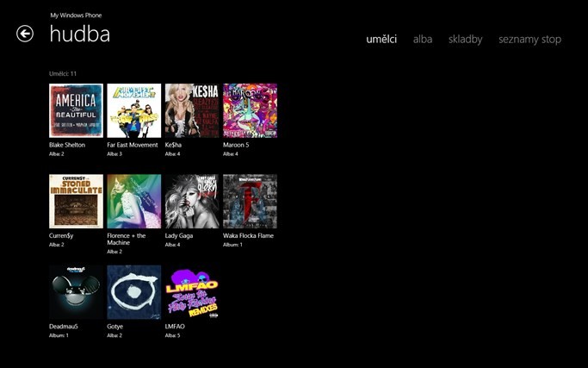This screenshot has height=368, width=588.
Task: Switch to the skladby tab
Action: coord(465,40)
